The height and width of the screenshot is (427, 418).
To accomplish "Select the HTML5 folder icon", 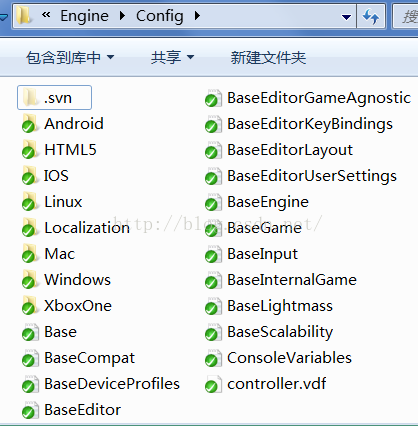I will 30,150.
